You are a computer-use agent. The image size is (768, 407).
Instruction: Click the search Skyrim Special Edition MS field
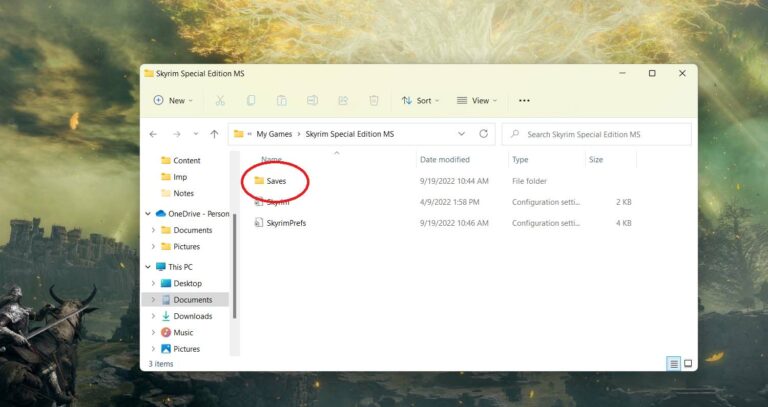point(597,134)
